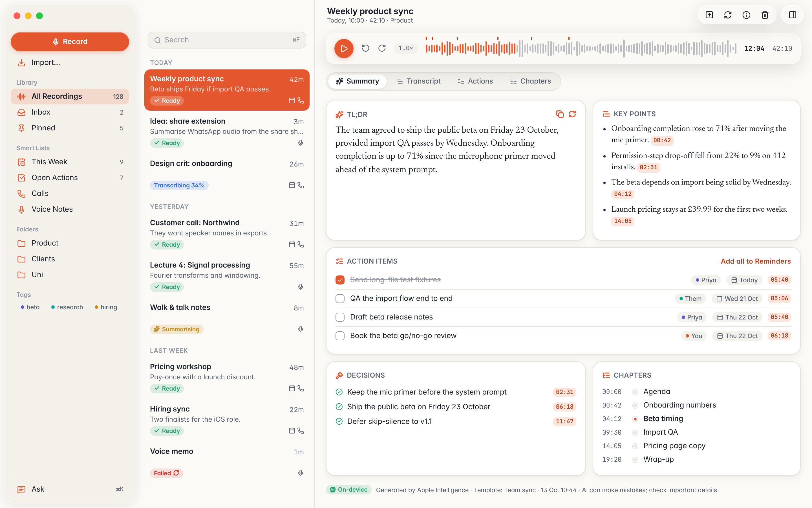Regenerate the TL;DR with refresh icon
Screen dimensions: 812x508
click(572, 114)
